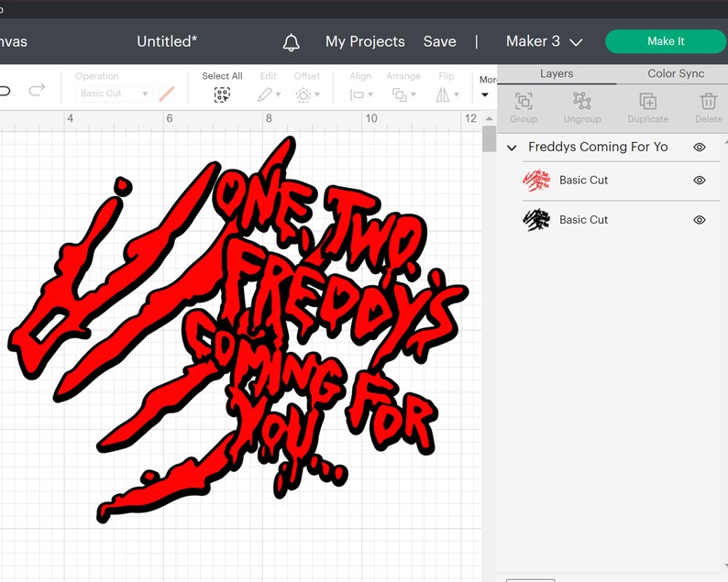728x582 pixels.
Task: Open the Flip tool icon
Action: coord(442,95)
